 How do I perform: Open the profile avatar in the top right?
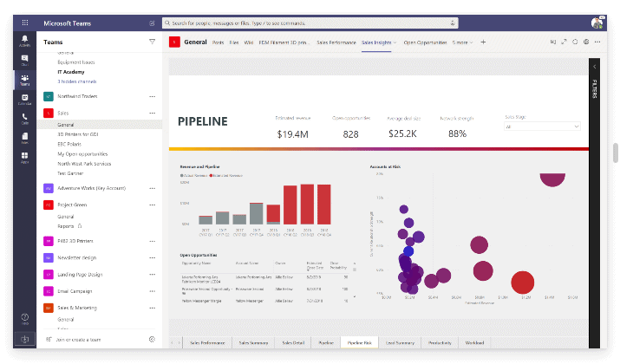coord(597,23)
